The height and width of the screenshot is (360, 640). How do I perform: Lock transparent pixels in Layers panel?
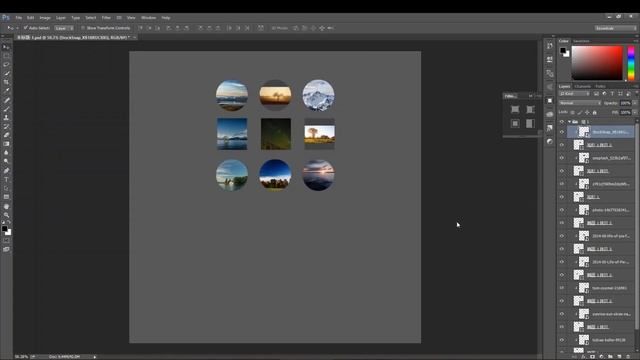pyautogui.click(x=572, y=112)
